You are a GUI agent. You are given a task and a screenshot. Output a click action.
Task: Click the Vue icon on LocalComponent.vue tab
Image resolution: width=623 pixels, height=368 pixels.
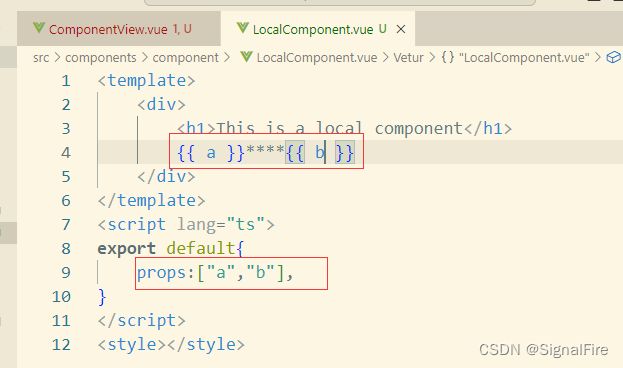click(242, 28)
